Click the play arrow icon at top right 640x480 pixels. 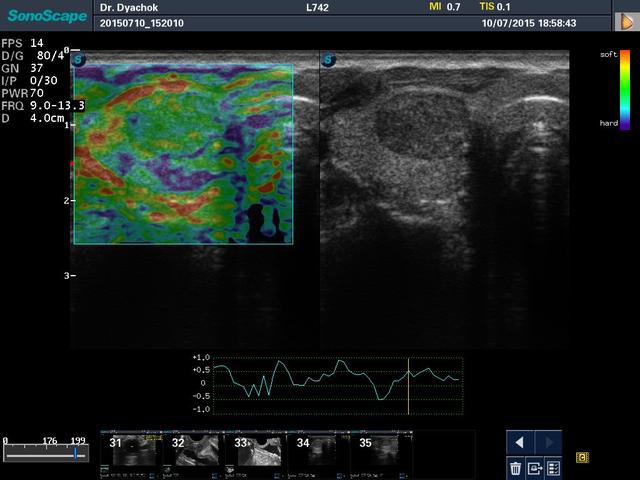[626, 21]
